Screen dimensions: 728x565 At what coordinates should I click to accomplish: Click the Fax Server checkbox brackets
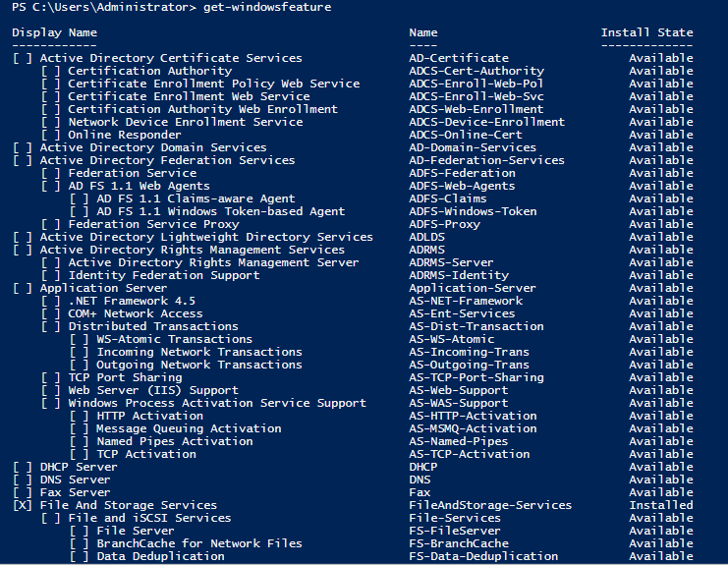pyautogui.click(x=23, y=492)
